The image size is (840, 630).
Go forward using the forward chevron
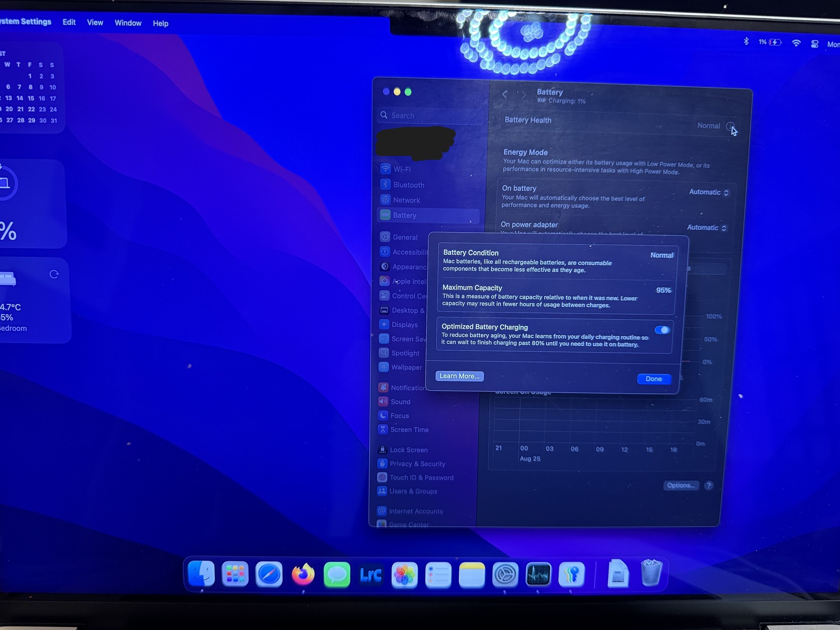[x=524, y=94]
